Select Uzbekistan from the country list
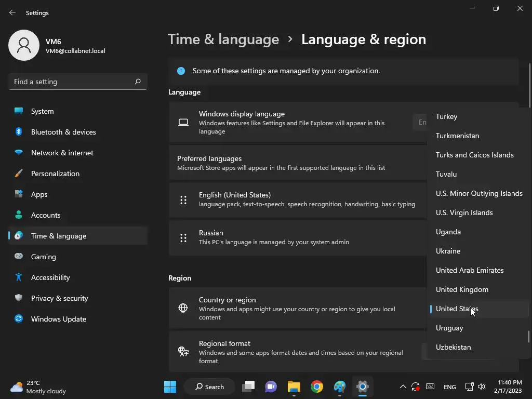 [478, 347]
